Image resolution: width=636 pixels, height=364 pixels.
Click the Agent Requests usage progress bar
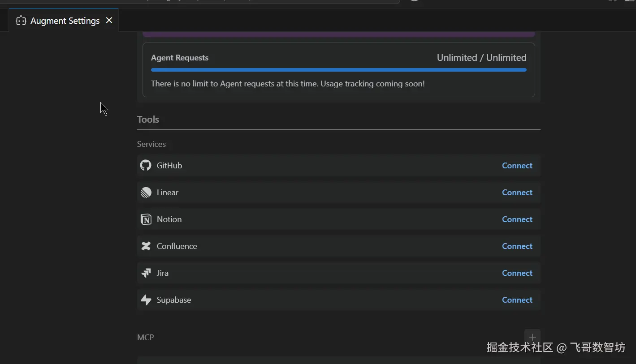tap(339, 70)
